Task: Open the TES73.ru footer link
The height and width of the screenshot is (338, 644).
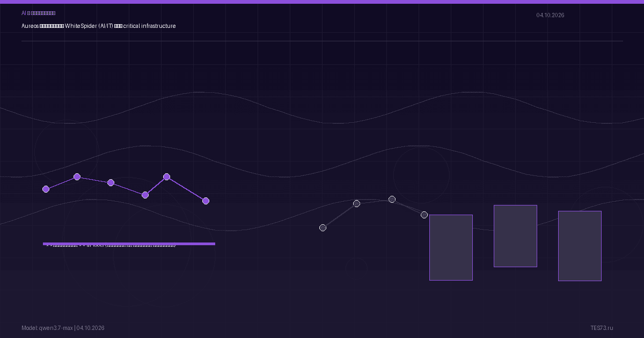Action: coord(602,328)
